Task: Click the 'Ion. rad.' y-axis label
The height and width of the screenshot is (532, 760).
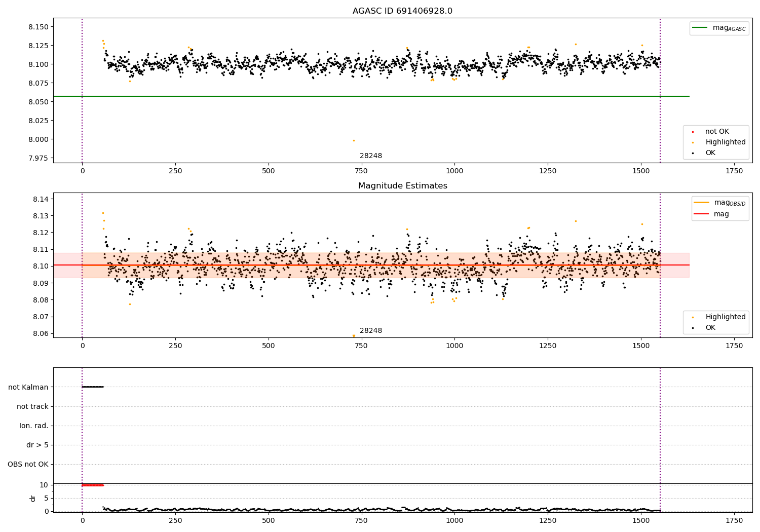Action: pyautogui.click(x=34, y=426)
